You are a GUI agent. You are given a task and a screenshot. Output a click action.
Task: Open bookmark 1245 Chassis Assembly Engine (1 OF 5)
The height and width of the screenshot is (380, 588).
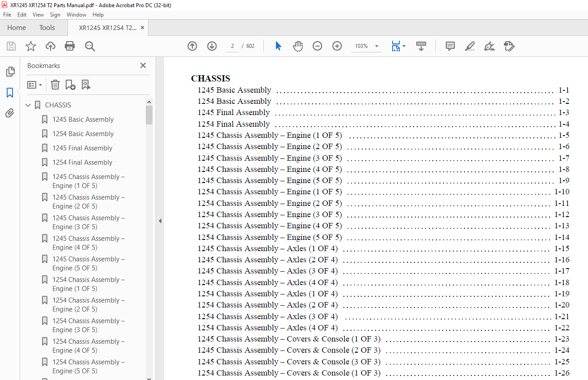click(89, 181)
